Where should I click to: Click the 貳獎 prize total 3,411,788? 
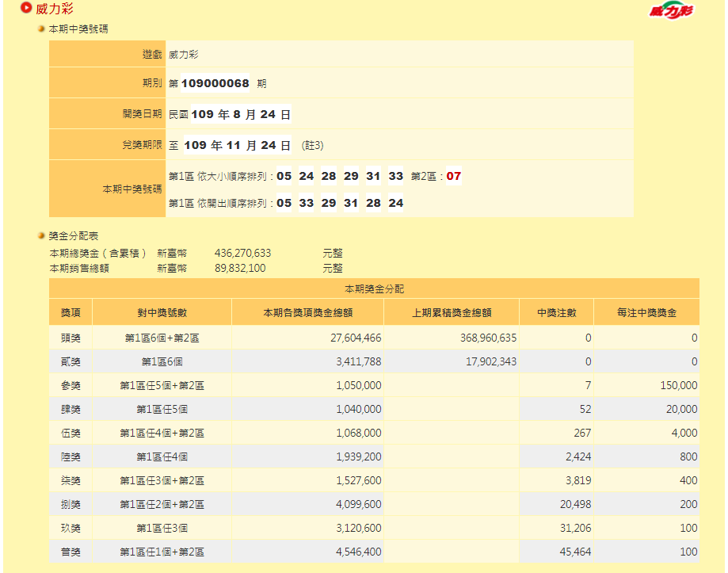tap(359, 361)
